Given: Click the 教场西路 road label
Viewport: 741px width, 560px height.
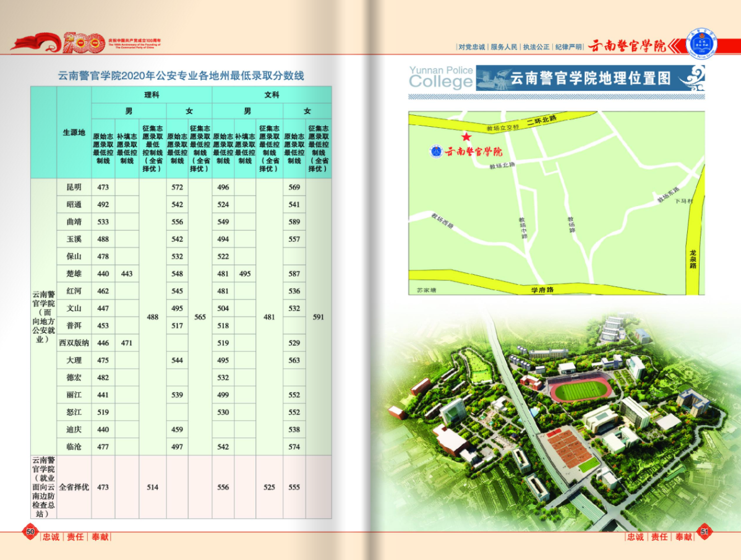Looking at the screenshot, I should click(x=442, y=221).
